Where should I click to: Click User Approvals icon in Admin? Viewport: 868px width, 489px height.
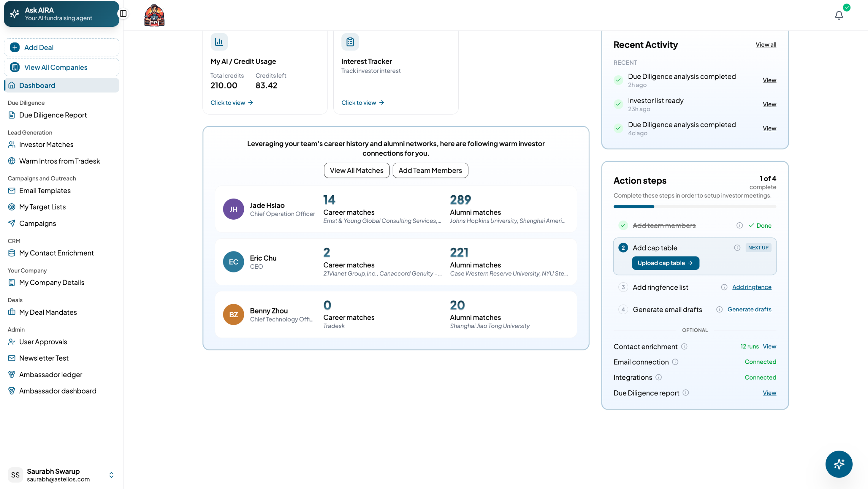coord(12,342)
